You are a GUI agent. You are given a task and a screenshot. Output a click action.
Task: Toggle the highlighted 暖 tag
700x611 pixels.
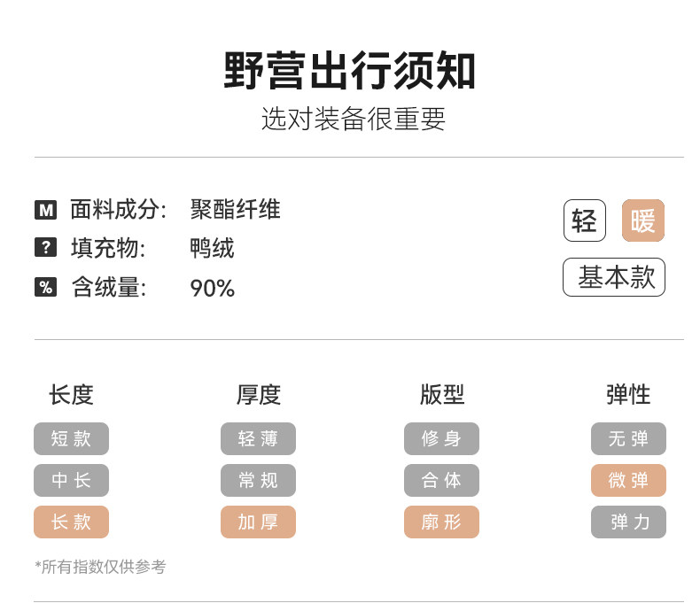(642, 220)
